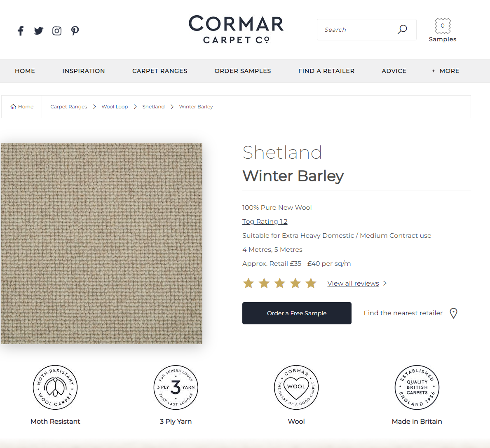Open the CARPET RANGES menu
Image resolution: width=490 pixels, height=448 pixels.
coord(159,71)
